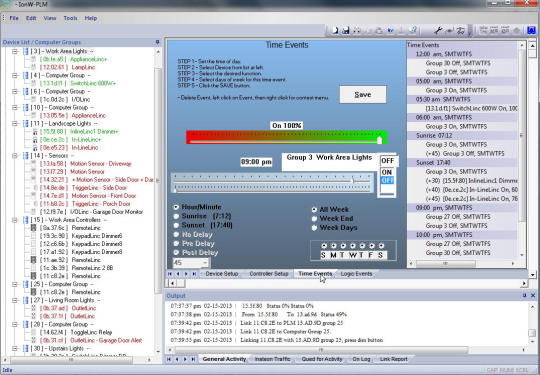The image size is (540, 375).
Task: Switch to the Controller Setup tab
Action: [269, 274]
